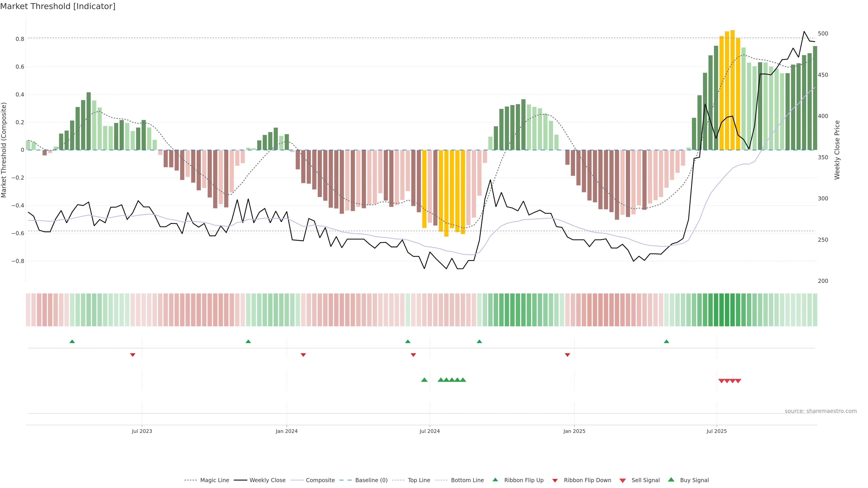The width and height of the screenshot is (868, 488).
Task: Click the Buy Signal legend icon
Action: point(671,480)
